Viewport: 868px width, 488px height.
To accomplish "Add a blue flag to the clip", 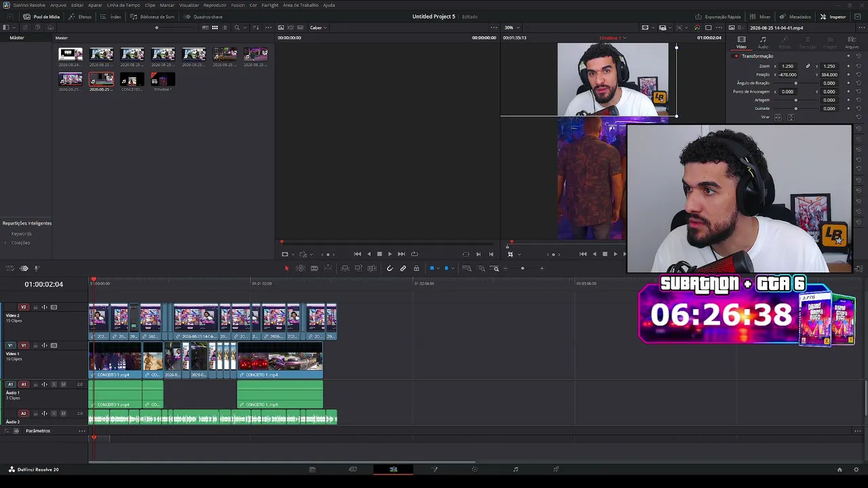I will tap(431, 268).
